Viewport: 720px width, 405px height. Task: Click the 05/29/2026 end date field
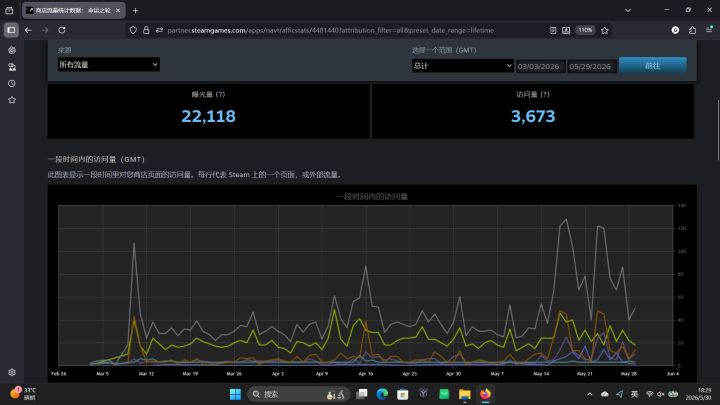(x=591, y=67)
